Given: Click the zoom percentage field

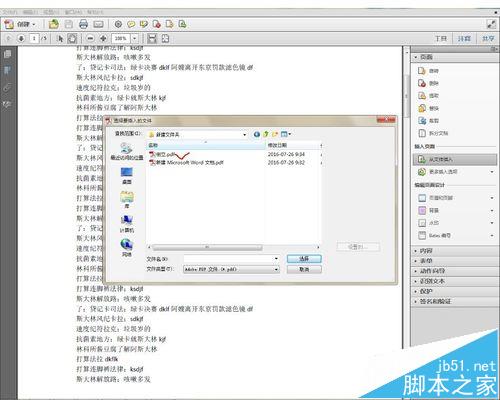Looking at the screenshot, I should tap(121, 38).
